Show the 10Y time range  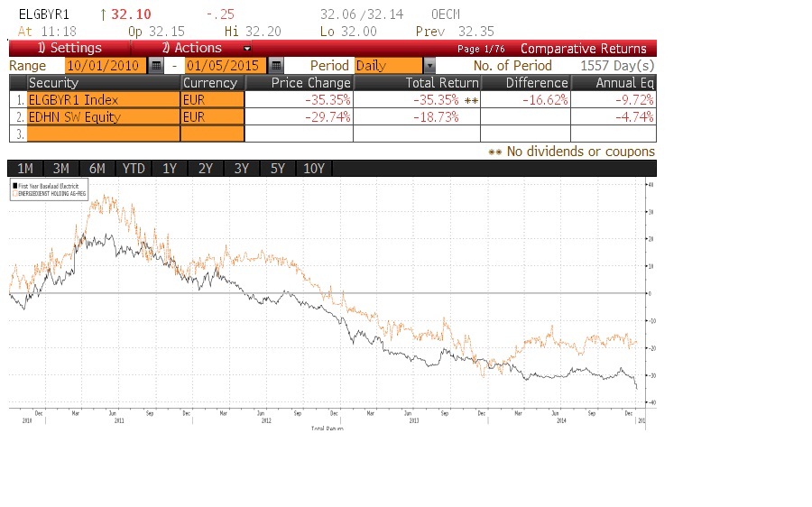coord(315,169)
